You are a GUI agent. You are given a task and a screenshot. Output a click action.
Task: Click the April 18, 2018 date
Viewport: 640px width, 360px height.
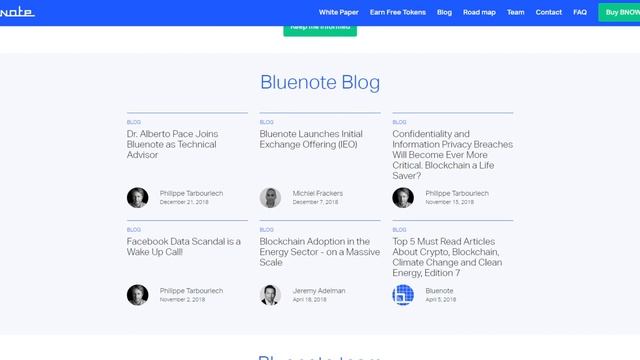tap(309, 300)
